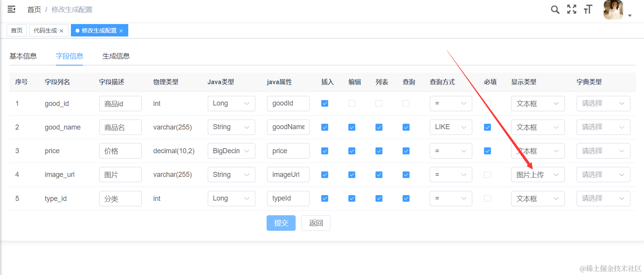Open the font size setting icon
The height and width of the screenshot is (275, 644).
pos(588,9)
